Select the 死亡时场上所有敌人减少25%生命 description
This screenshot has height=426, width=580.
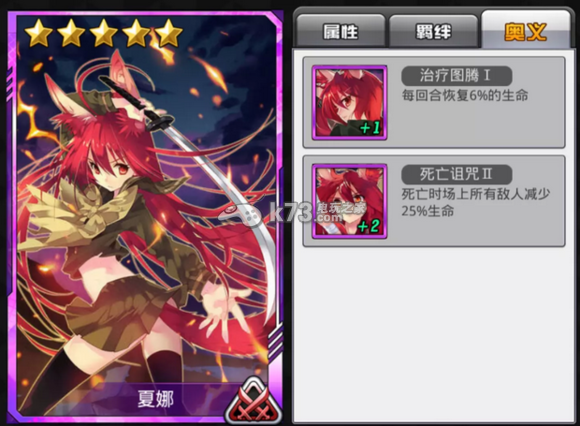[476, 202]
